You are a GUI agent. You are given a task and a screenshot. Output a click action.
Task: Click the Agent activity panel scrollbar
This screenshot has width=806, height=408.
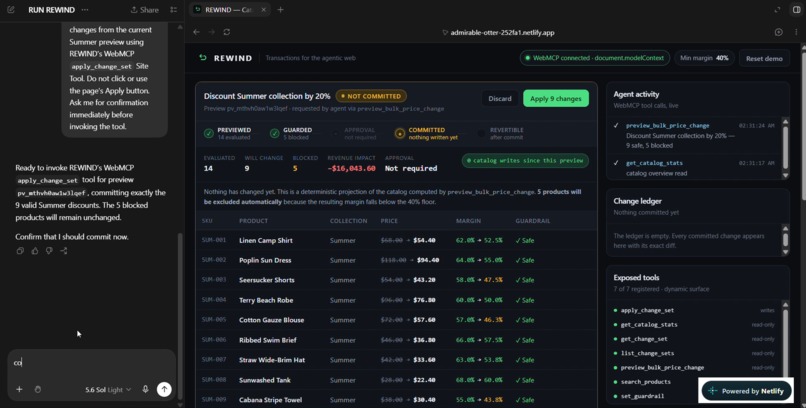(785, 148)
